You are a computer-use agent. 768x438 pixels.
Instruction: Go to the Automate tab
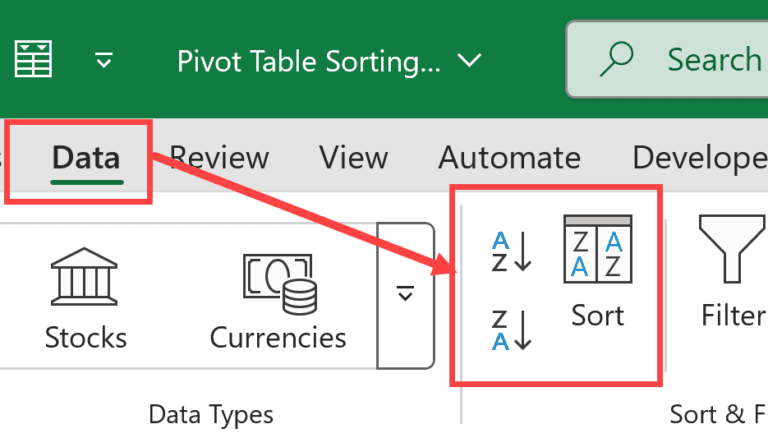[x=509, y=158]
